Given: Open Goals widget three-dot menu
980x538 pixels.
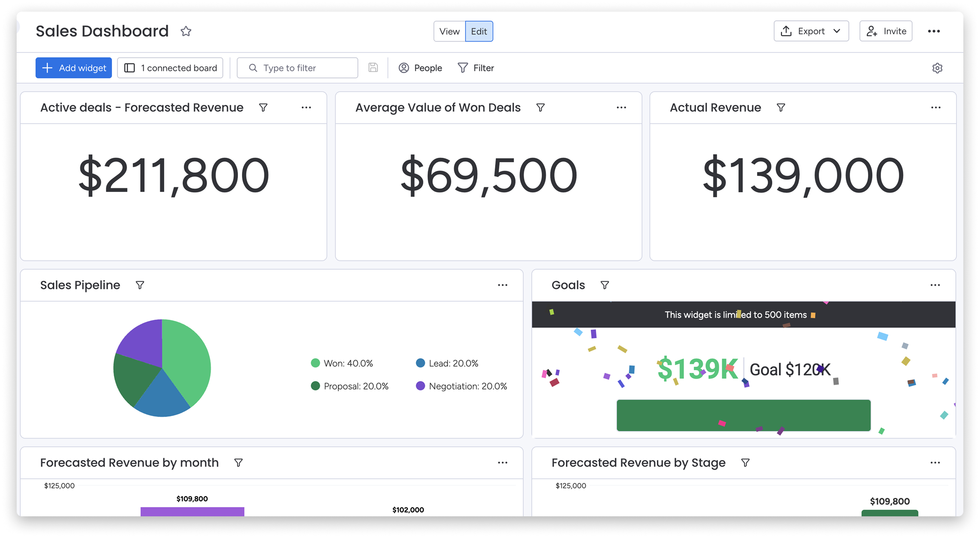Looking at the screenshot, I should click(935, 285).
